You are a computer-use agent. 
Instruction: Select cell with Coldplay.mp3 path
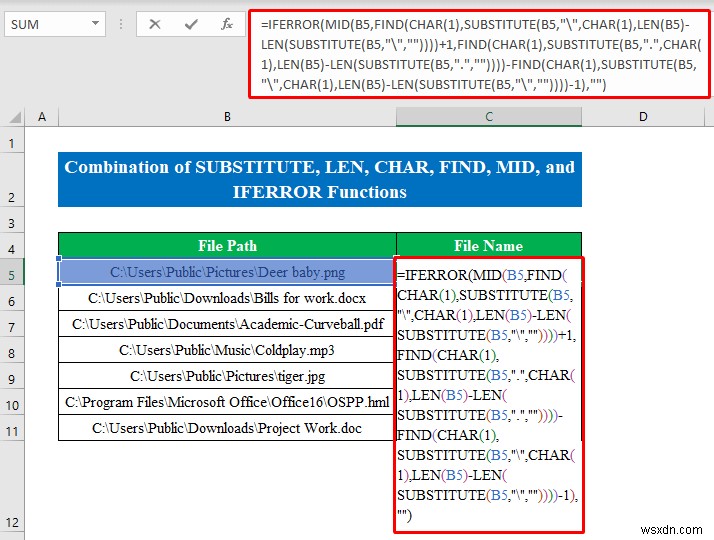point(227,350)
